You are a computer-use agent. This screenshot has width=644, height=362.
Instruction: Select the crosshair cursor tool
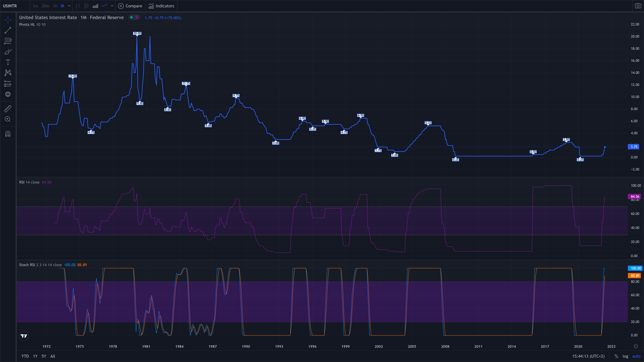tap(8, 20)
